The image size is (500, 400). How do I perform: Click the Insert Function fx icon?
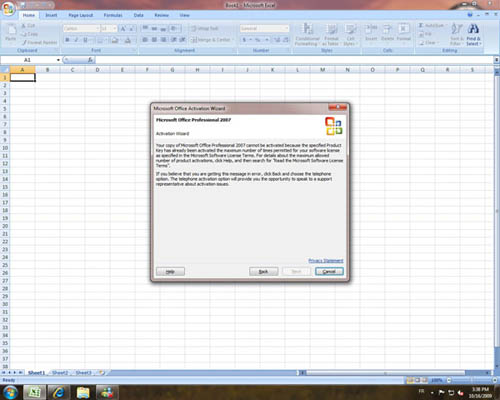(x=90, y=60)
